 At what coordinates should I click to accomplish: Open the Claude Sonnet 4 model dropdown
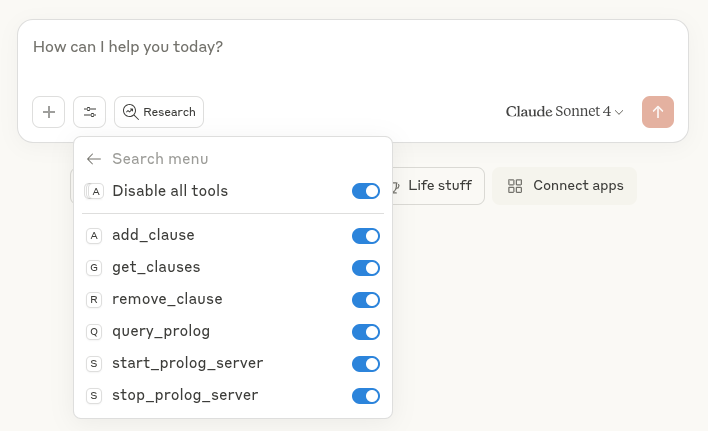point(564,111)
